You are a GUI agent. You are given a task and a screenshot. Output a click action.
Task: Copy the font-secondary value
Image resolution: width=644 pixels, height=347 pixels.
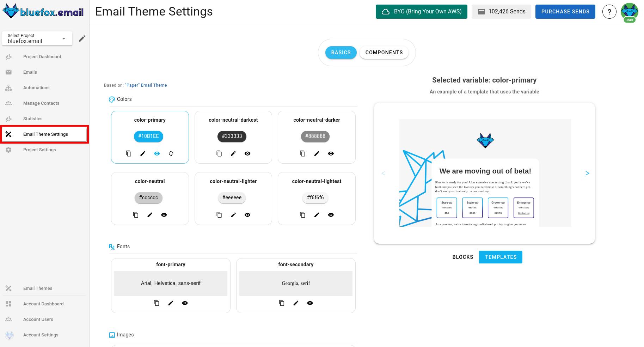[281, 303]
